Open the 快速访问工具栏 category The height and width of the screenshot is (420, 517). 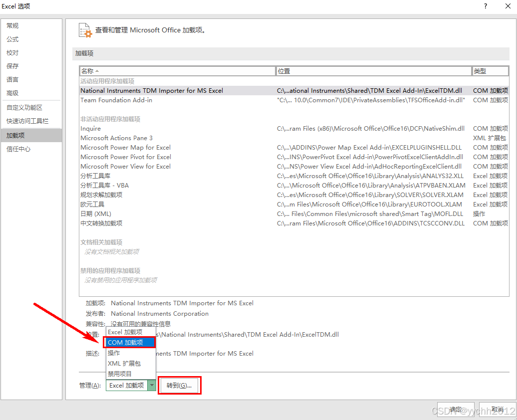[31, 121]
